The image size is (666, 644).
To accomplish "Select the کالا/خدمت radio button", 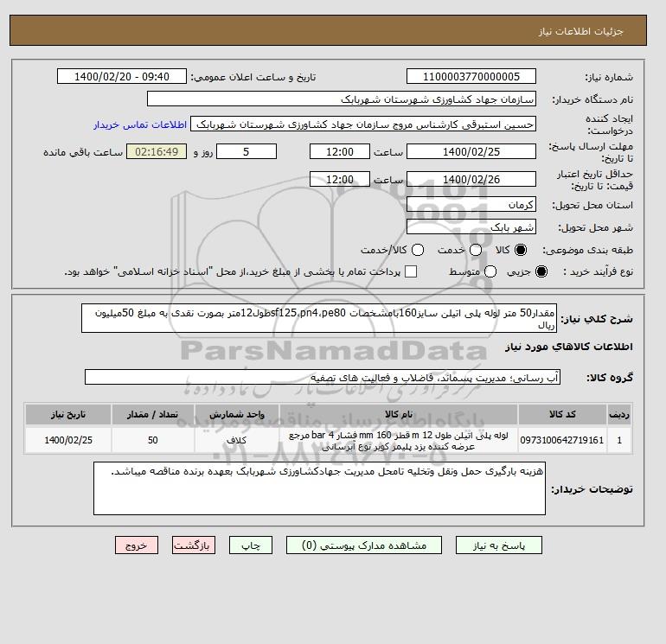I will click(418, 250).
